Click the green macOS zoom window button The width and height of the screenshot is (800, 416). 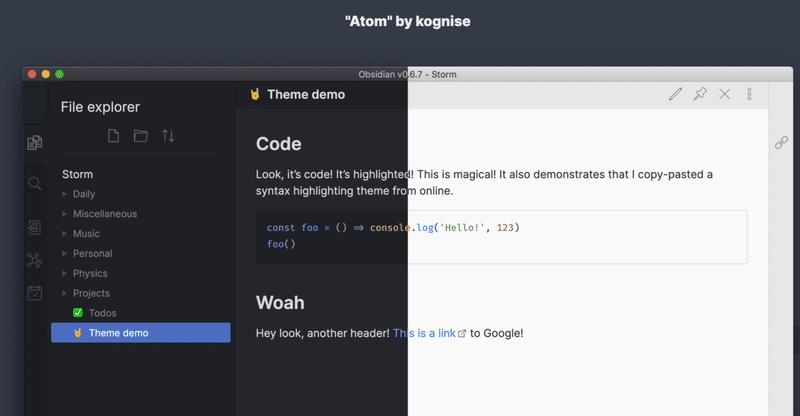coord(59,74)
